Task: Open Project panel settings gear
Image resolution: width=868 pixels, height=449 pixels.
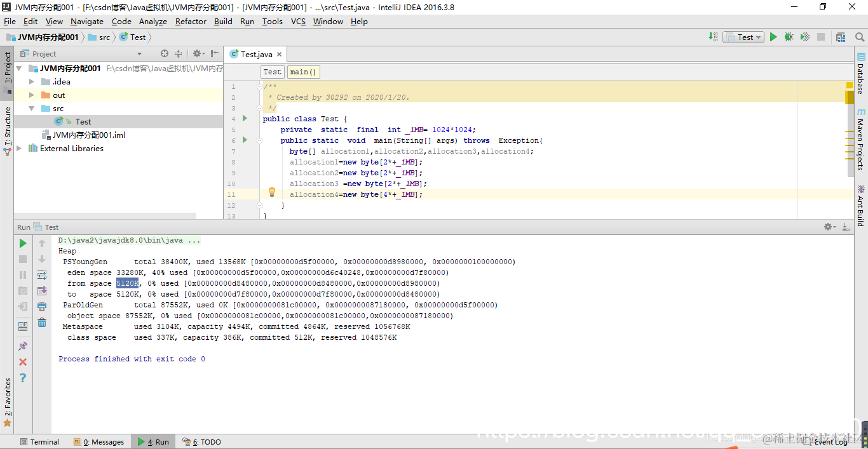Action: (198, 54)
